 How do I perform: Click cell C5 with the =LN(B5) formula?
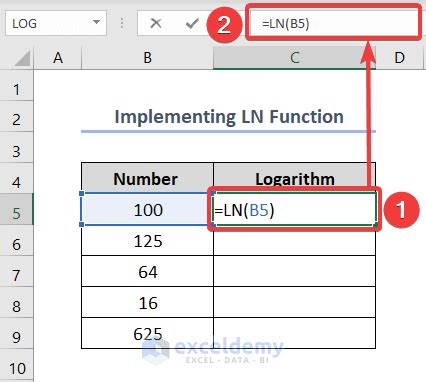pos(294,209)
